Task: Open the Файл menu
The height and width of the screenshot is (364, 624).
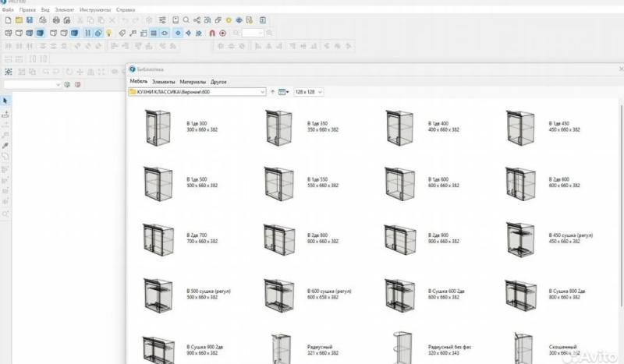Action: [8, 9]
